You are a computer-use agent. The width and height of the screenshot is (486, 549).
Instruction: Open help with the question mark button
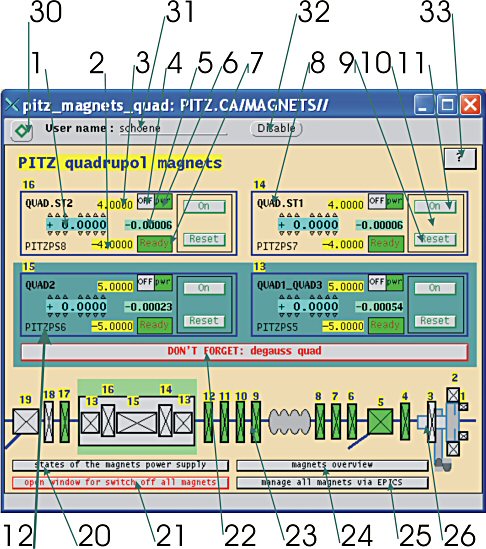pyautogui.click(x=460, y=158)
